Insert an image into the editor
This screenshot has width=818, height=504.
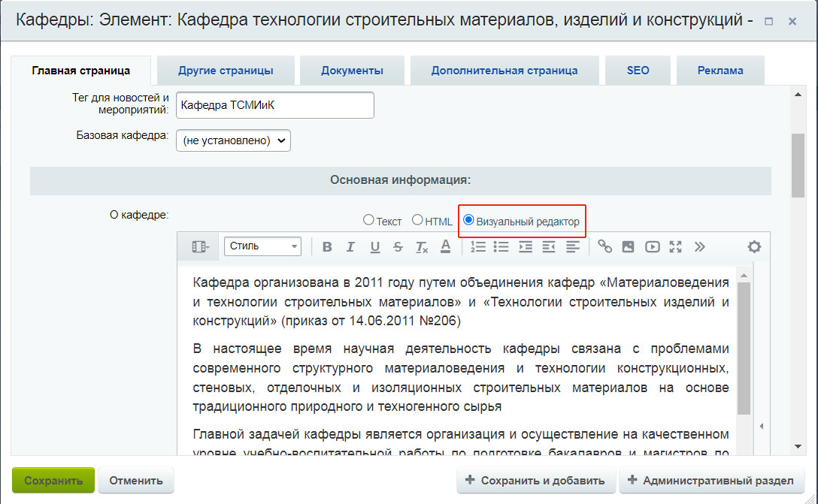pos(629,246)
